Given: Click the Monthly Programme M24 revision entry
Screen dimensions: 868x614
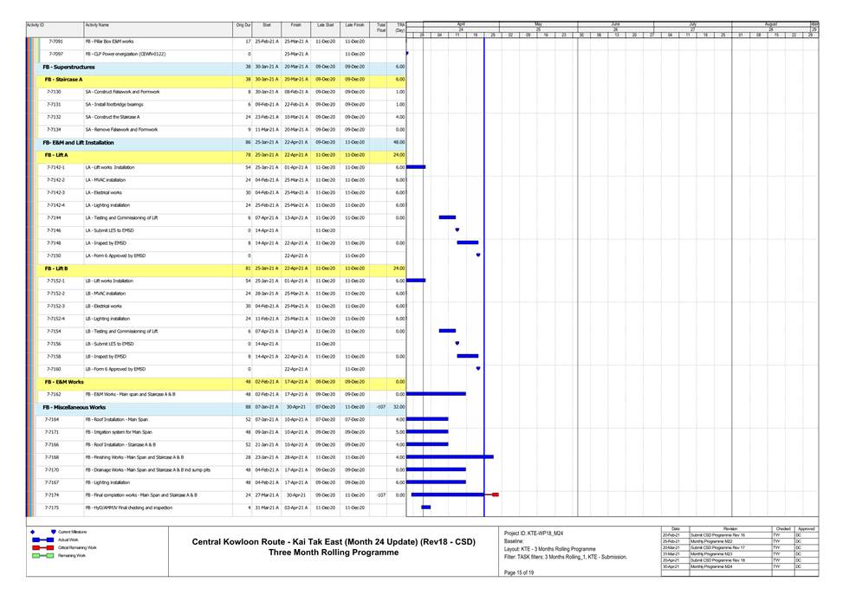Looking at the screenshot, I should tap(712, 566).
